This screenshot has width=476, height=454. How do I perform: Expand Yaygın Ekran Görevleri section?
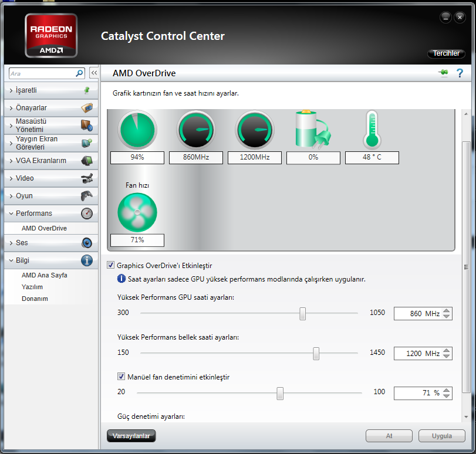tap(11, 143)
